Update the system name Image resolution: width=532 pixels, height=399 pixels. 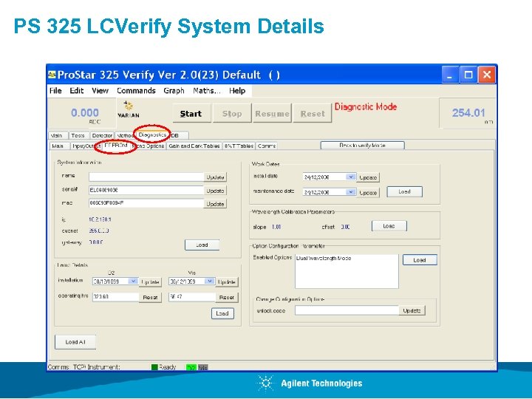[215, 177]
